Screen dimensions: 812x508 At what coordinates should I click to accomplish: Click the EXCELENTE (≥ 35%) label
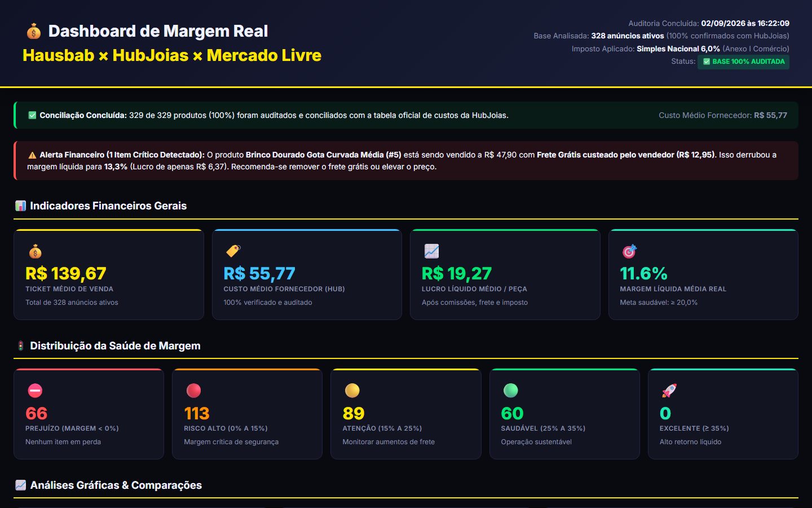point(694,428)
